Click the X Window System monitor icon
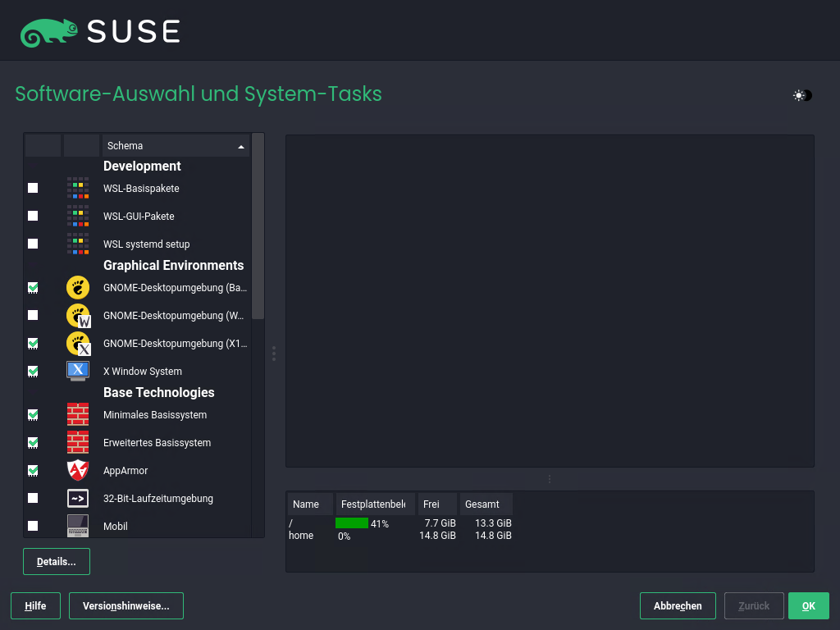840x630 pixels. [x=77, y=371]
